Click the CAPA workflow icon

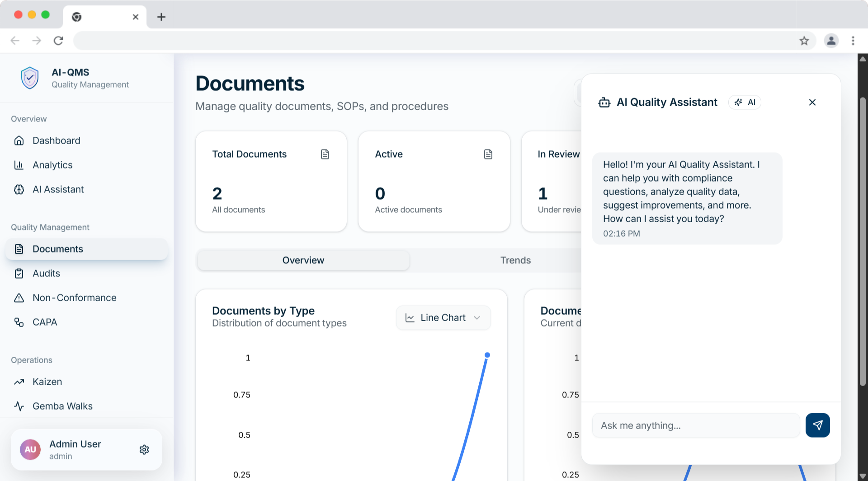click(19, 322)
